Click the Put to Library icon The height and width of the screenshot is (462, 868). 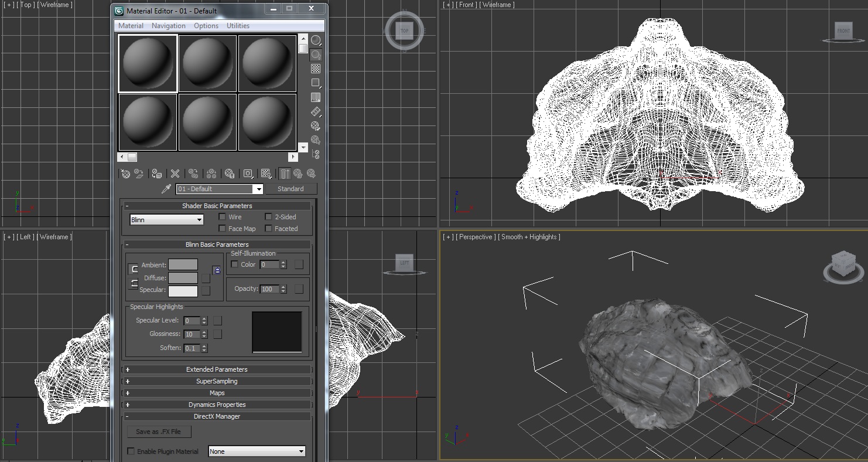click(x=230, y=174)
